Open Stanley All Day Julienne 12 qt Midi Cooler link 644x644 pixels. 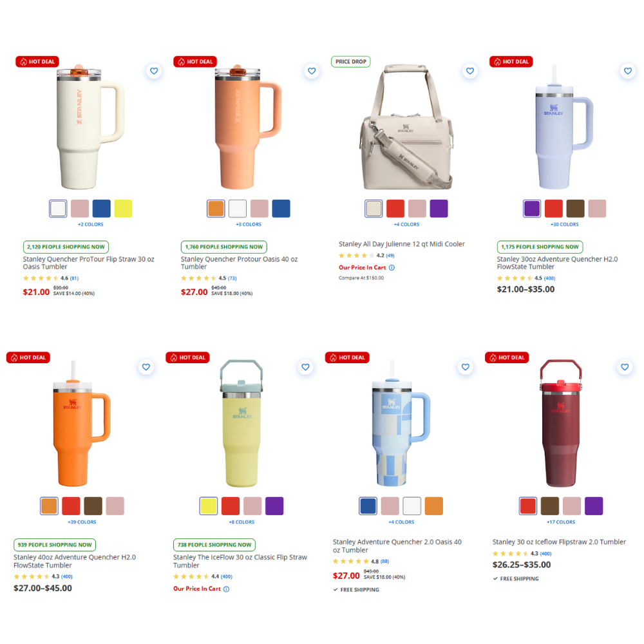point(401,244)
